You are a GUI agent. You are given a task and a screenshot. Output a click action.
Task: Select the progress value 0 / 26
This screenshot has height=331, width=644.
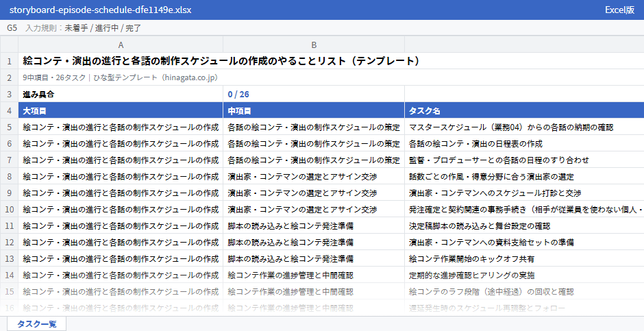[314, 95]
